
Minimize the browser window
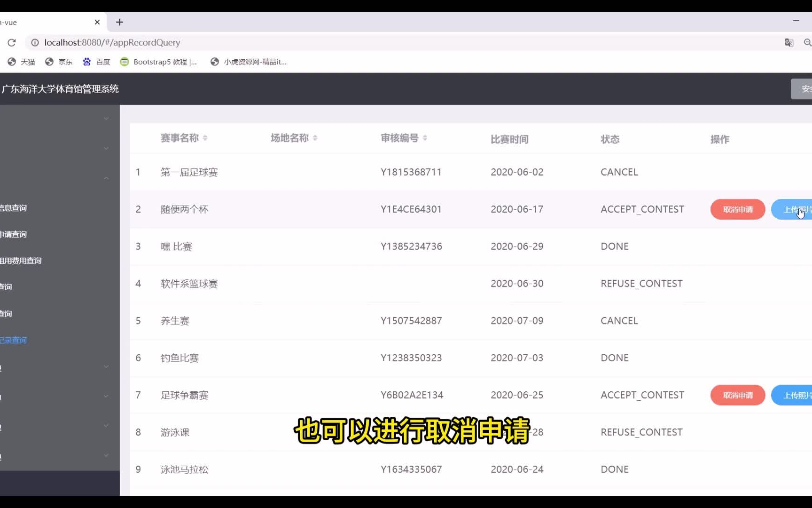tap(796, 21)
